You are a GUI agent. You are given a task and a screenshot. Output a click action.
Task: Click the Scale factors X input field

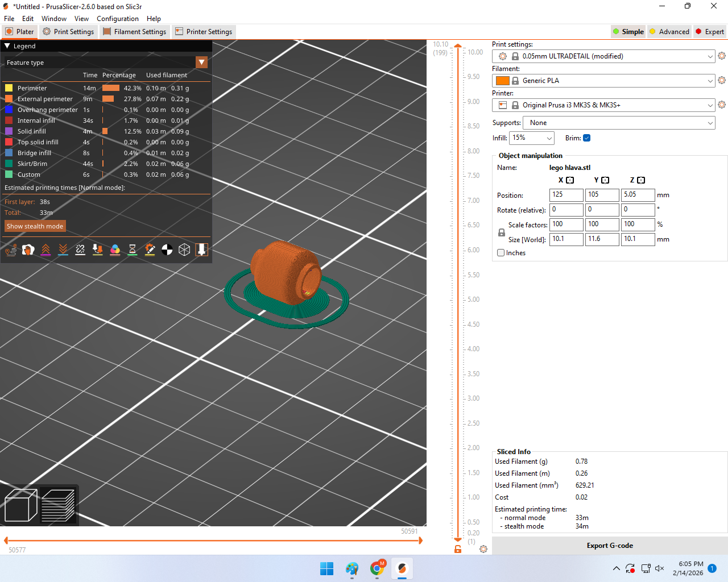566,225
